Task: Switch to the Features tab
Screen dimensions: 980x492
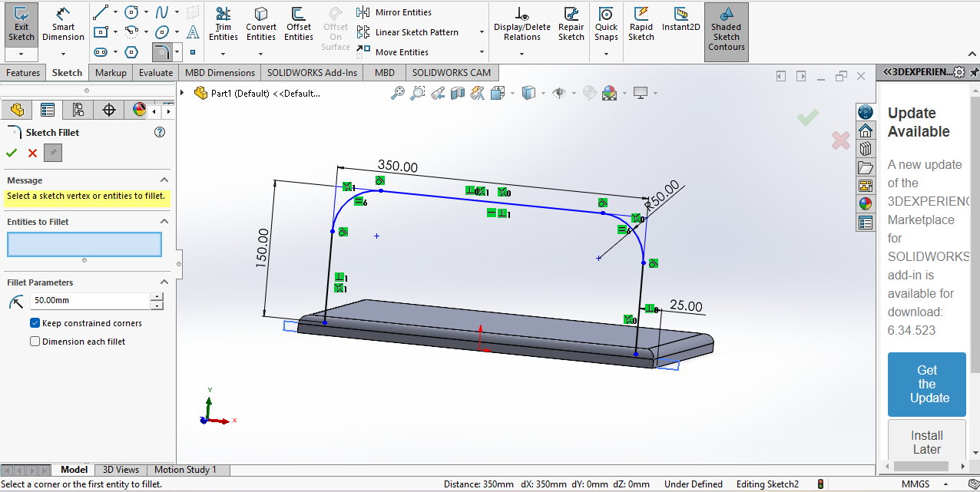Action: (x=23, y=73)
